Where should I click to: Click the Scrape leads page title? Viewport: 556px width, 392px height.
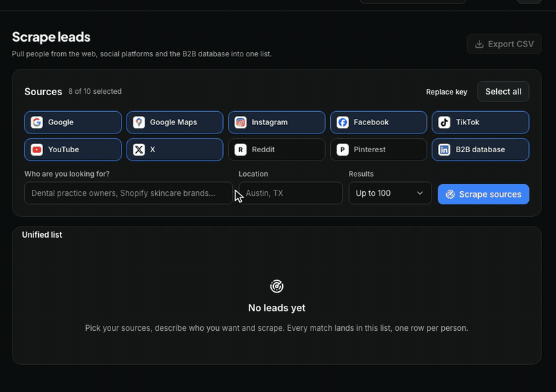[x=51, y=37]
